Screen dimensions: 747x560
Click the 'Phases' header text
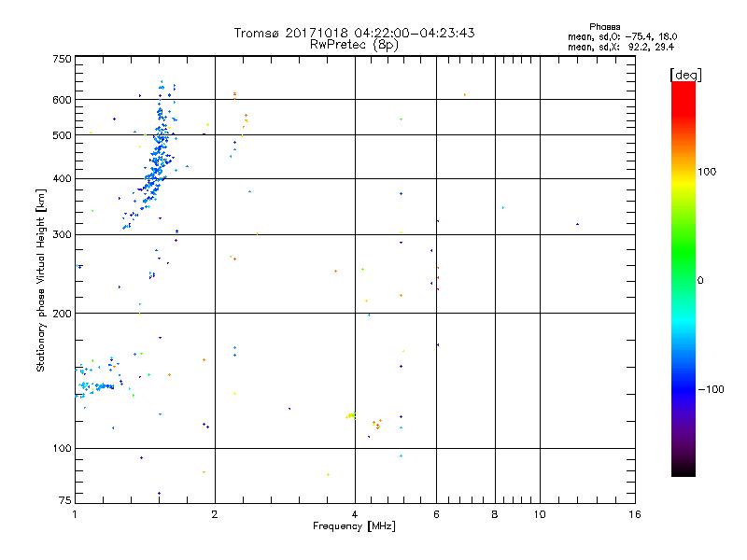(604, 27)
